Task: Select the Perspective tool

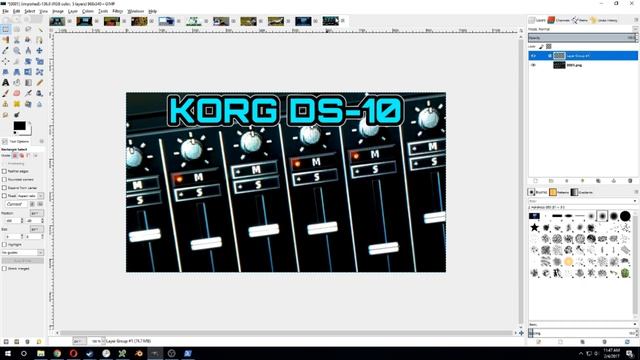Action: [17, 72]
